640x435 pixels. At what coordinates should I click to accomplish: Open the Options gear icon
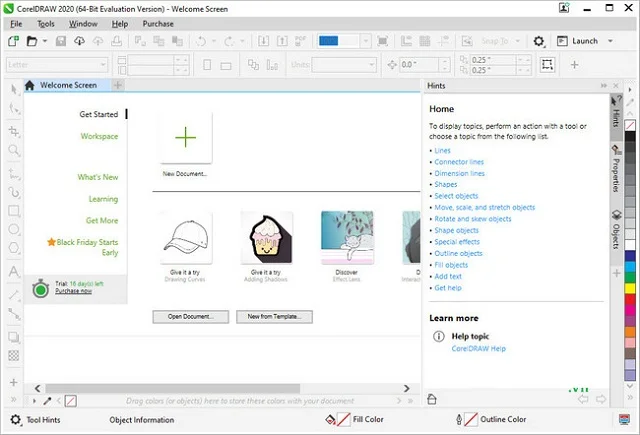pyautogui.click(x=539, y=41)
